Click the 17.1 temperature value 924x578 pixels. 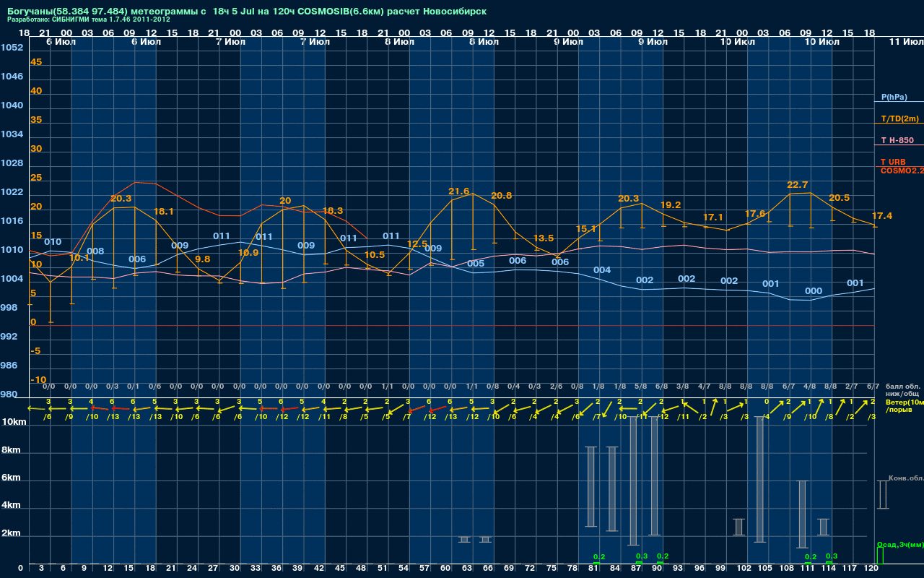coord(712,217)
